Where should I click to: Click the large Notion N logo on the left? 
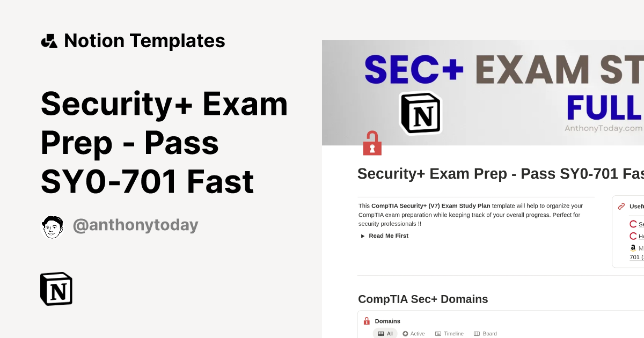(x=56, y=289)
